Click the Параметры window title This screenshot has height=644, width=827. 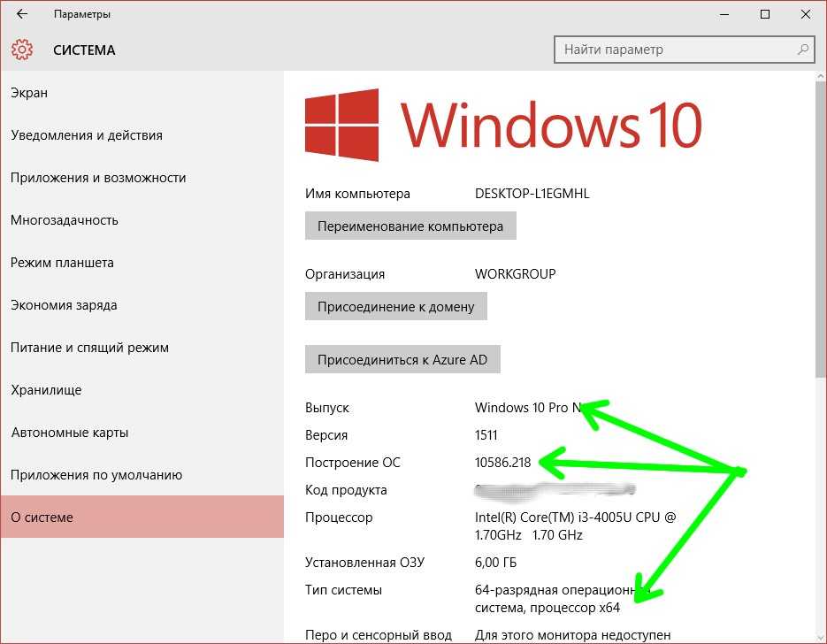click(x=81, y=14)
